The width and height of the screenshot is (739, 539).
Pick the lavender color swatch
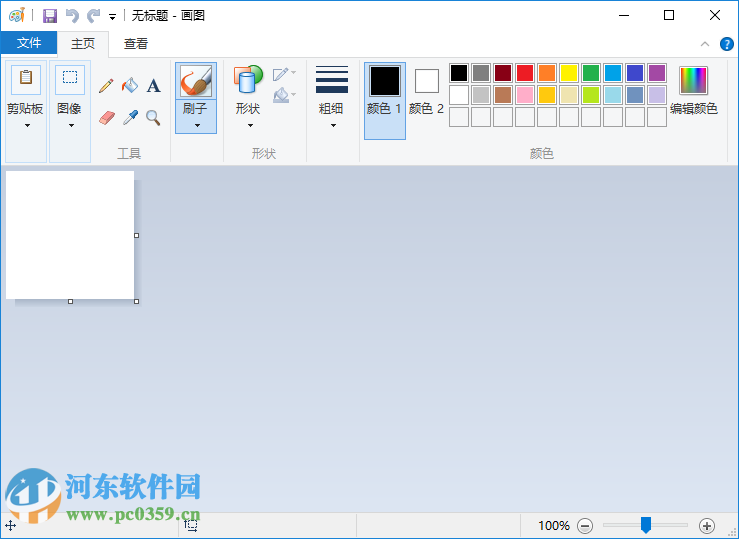click(x=657, y=95)
